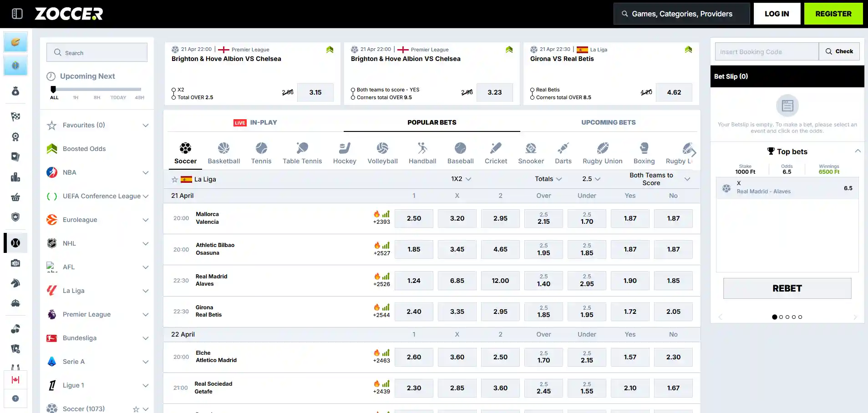Toggle Mallorca home win odds 2.50
868x413 pixels.
(414, 218)
